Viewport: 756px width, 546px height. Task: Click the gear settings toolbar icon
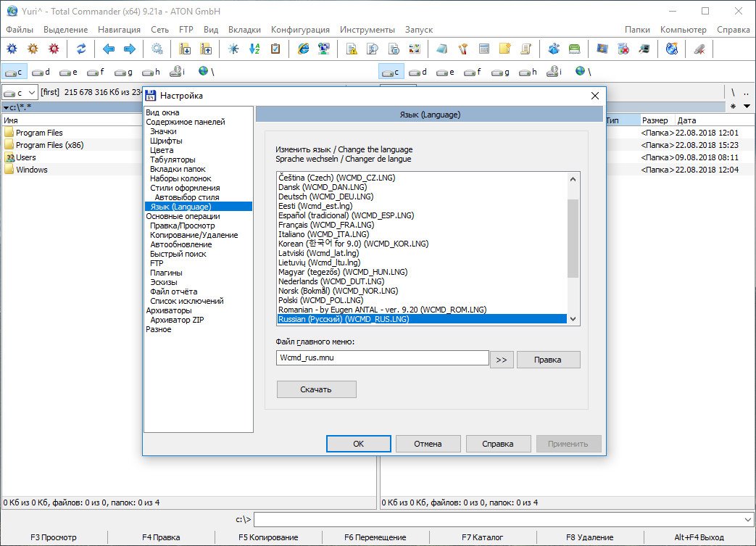point(157,49)
